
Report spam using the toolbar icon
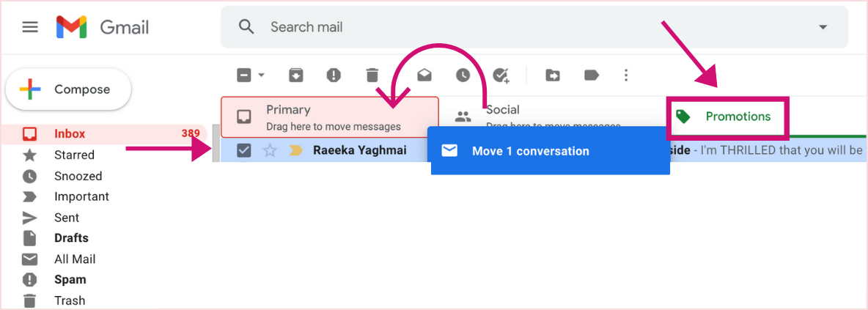pos(334,75)
